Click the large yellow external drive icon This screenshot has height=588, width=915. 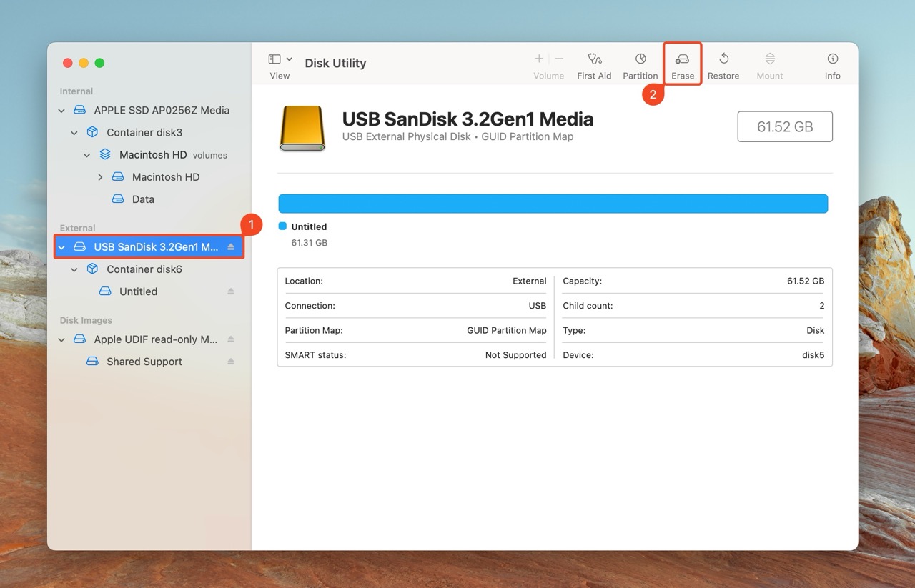[x=302, y=129]
